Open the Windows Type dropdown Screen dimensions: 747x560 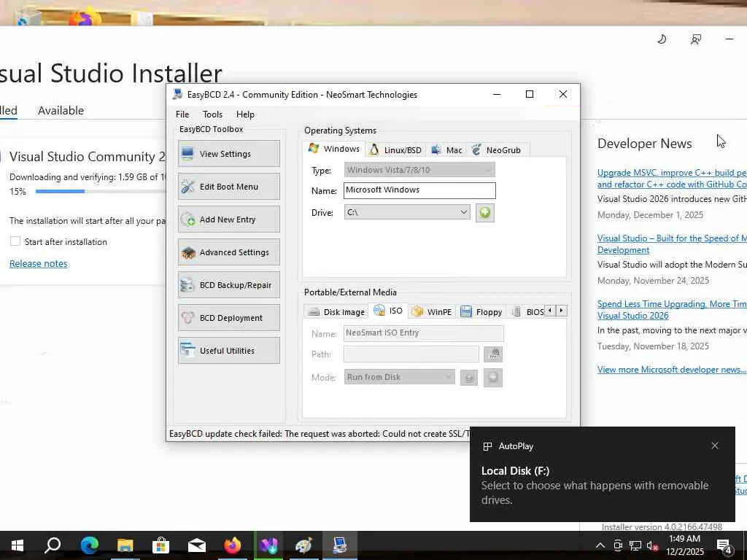(x=419, y=170)
